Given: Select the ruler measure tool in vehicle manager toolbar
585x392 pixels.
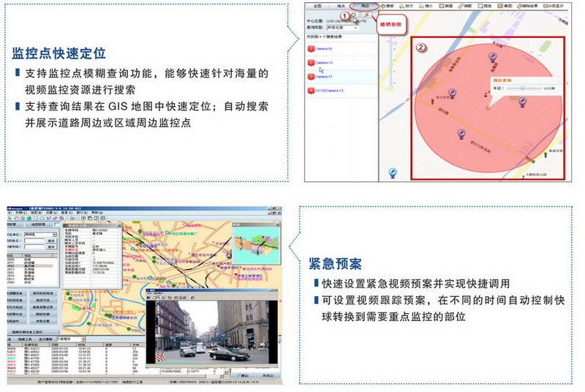Looking at the screenshot, I should coord(56,218).
